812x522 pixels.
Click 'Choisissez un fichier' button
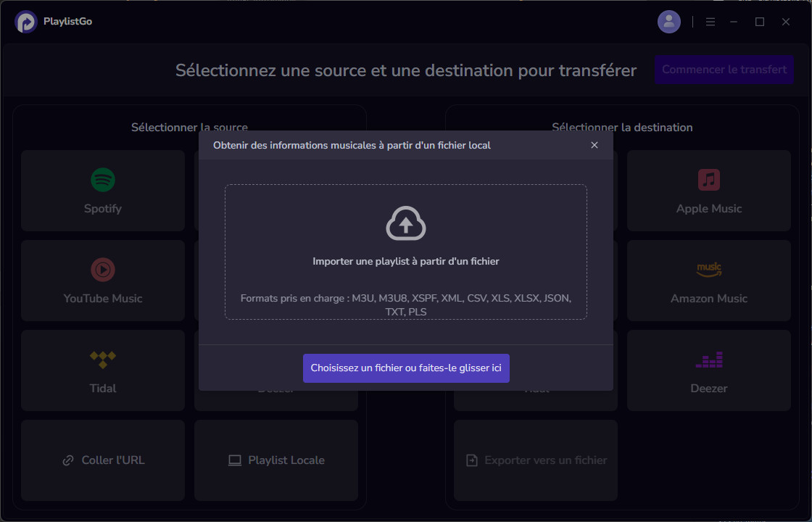click(406, 368)
